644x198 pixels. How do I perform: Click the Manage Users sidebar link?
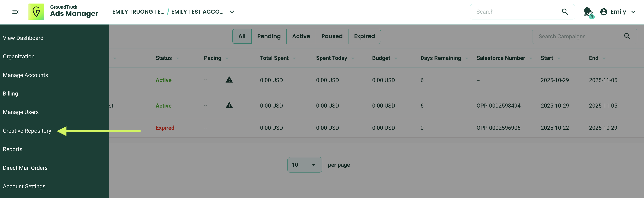point(21,112)
